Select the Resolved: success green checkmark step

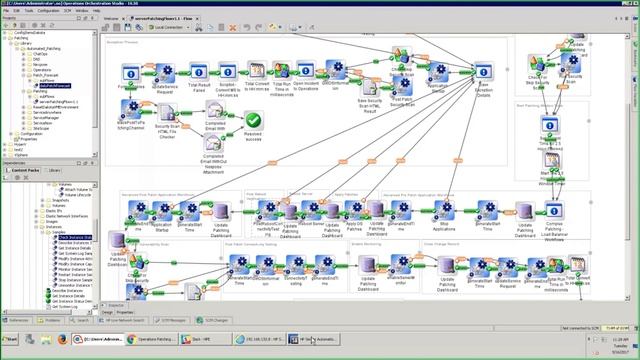[x=253, y=120]
